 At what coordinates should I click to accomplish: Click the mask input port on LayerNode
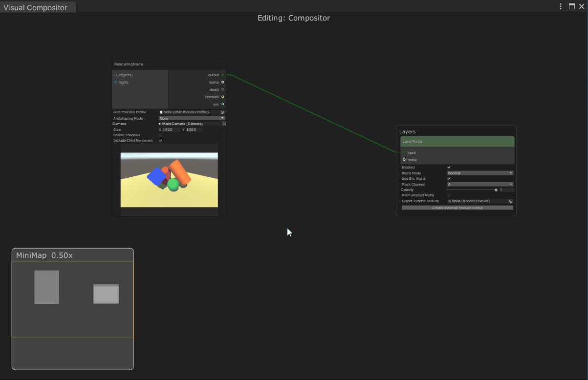coord(404,160)
